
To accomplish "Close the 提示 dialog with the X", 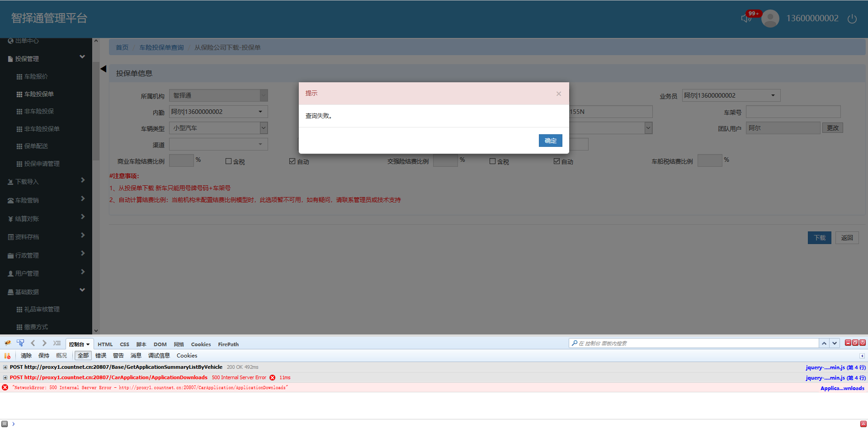I will [x=559, y=94].
